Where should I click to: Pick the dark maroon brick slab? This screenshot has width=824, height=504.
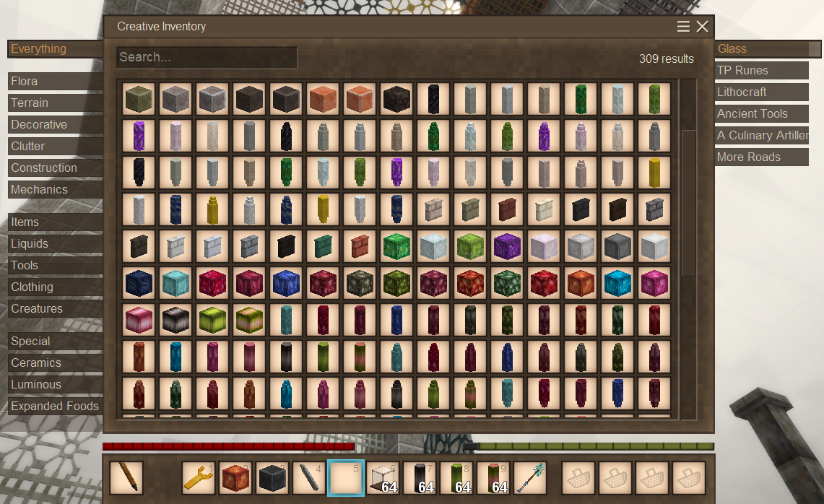pos(506,209)
